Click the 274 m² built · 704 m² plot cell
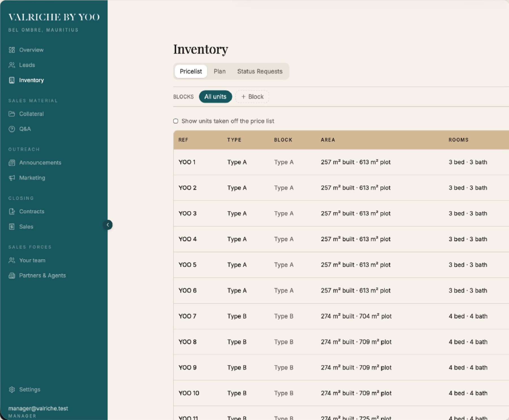The height and width of the screenshot is (420, 509). [x=356, y=316]
